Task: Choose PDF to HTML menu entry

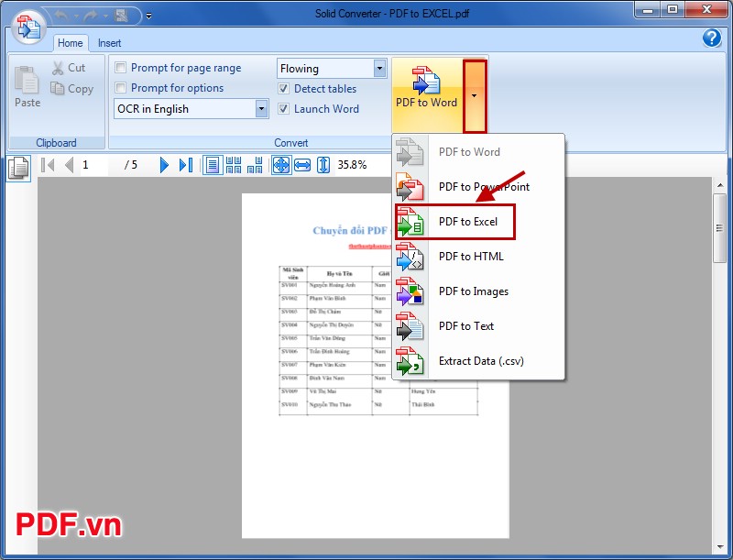Action: click(478, 257)
